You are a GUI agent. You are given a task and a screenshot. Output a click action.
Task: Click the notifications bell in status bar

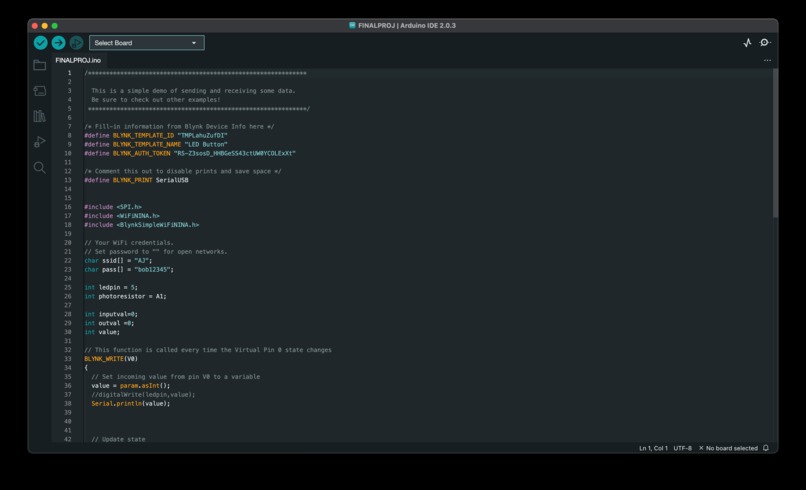766,448
